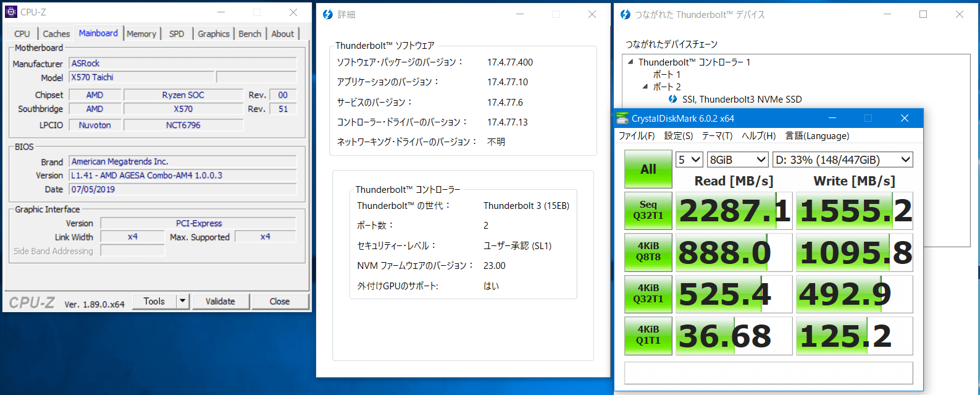Click the Thunderbolt icon in the 詳細 window title
The image size is (980, 395).
point(328,14)
